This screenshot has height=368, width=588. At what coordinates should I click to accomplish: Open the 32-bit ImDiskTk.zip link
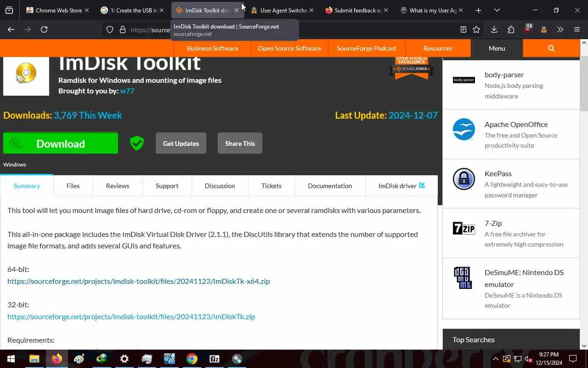click(x=131, y=316)
